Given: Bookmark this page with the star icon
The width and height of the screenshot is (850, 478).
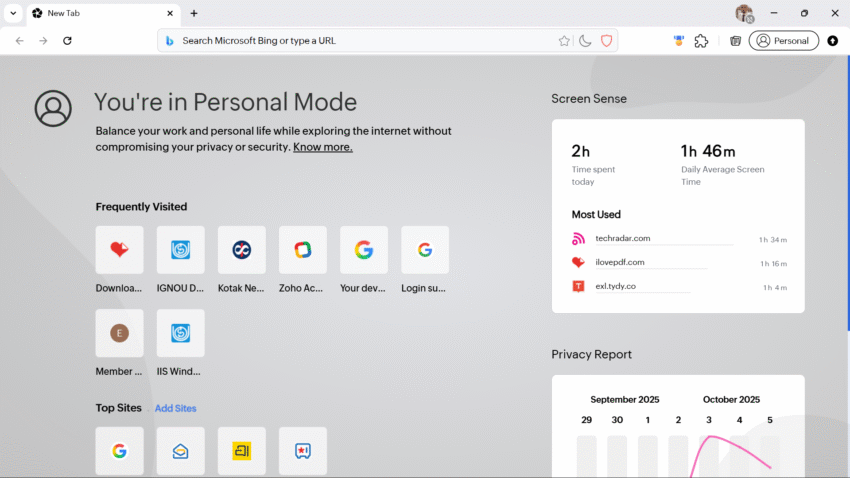Looking at the screenshot, I should point(564,41).
